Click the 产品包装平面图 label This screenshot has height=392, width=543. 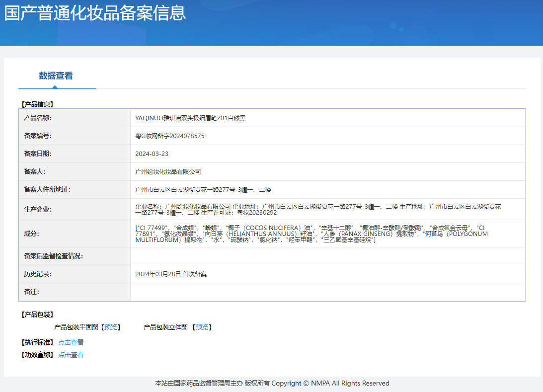click(76, 327)
